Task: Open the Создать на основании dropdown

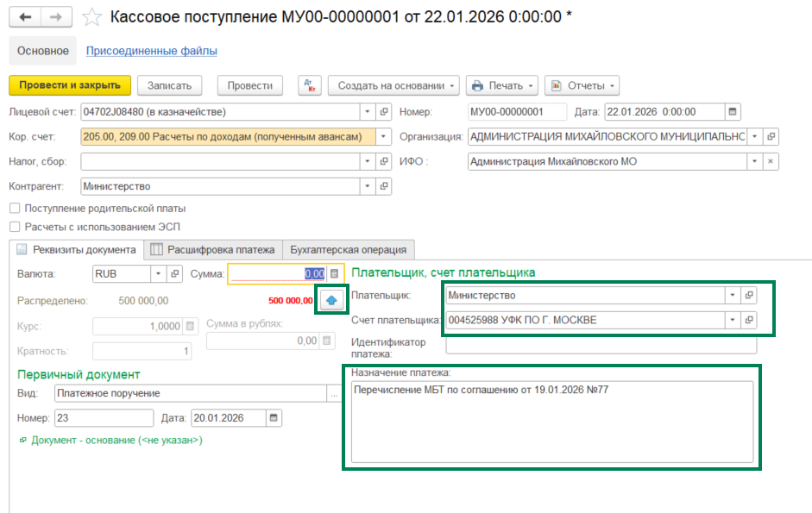Action: tap(393, 85)
